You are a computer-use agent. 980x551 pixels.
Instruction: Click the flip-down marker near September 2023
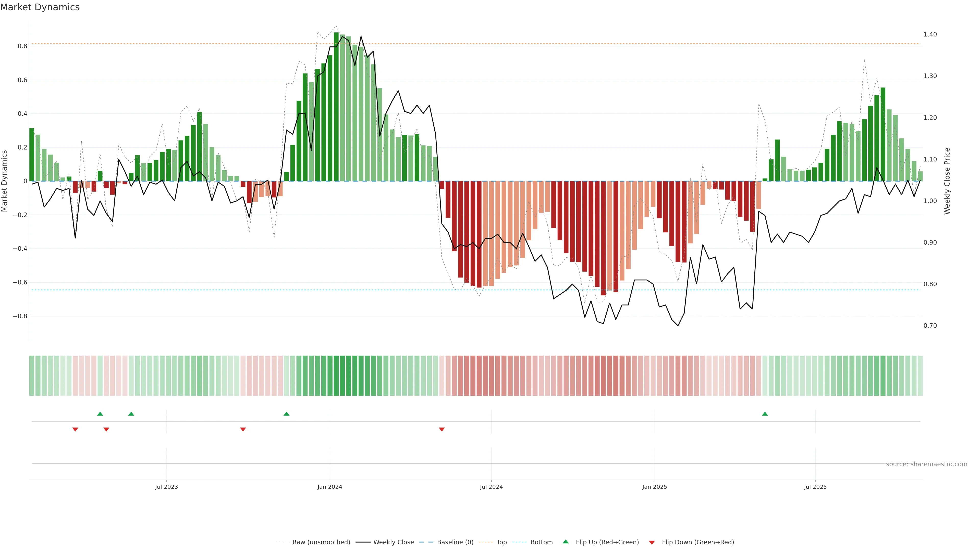point(243,429)
